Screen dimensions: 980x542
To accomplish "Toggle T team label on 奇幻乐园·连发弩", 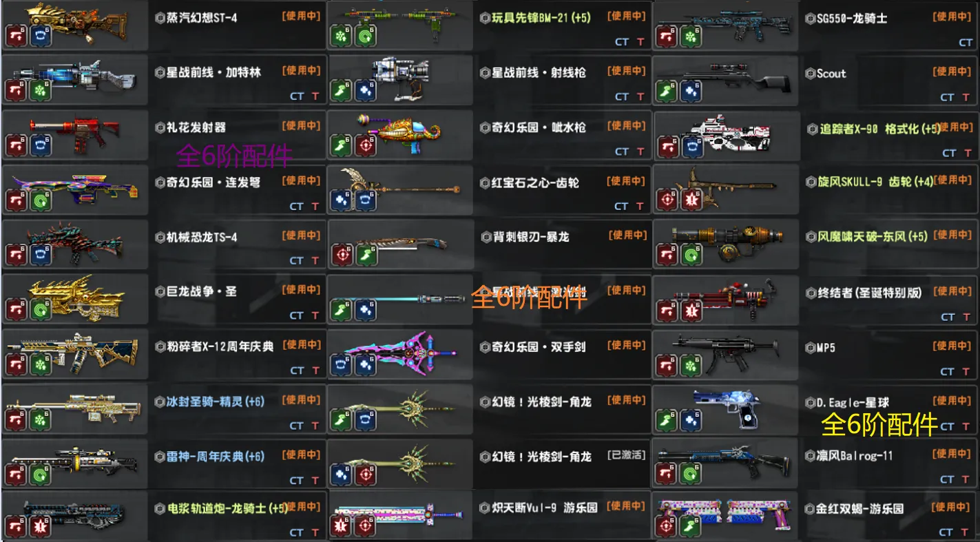I will (x=315, y=206).
